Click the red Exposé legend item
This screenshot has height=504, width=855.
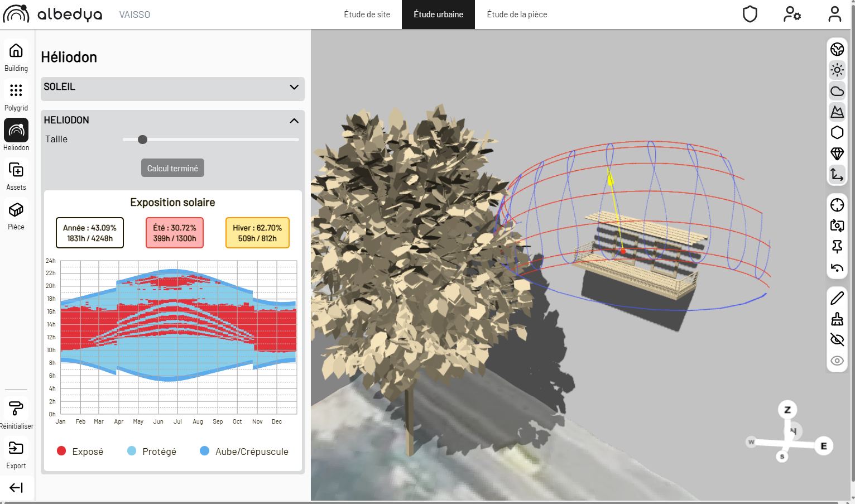[80, 451]
